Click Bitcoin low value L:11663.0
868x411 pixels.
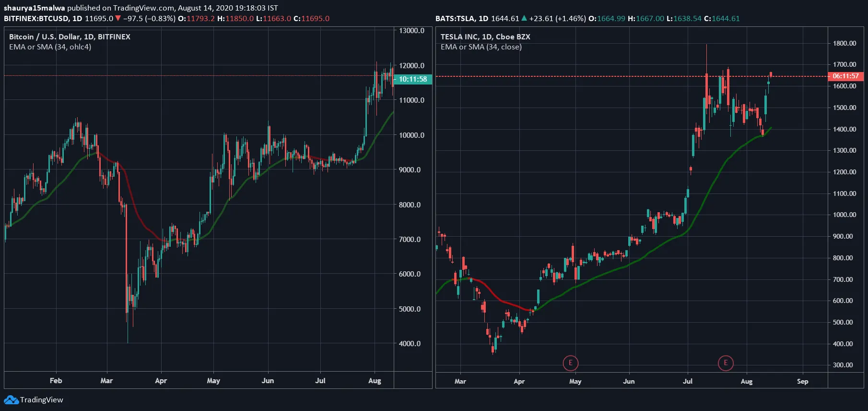click(x=274, y=19)
